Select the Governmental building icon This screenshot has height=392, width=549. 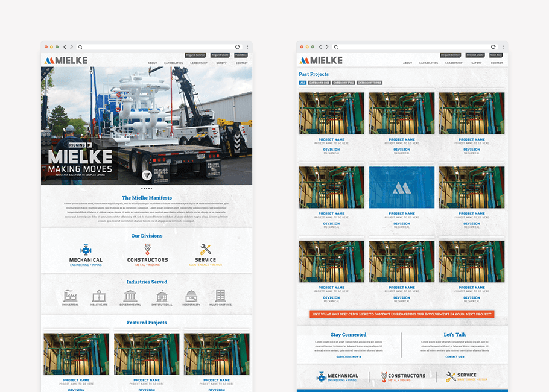click(130, 296)
